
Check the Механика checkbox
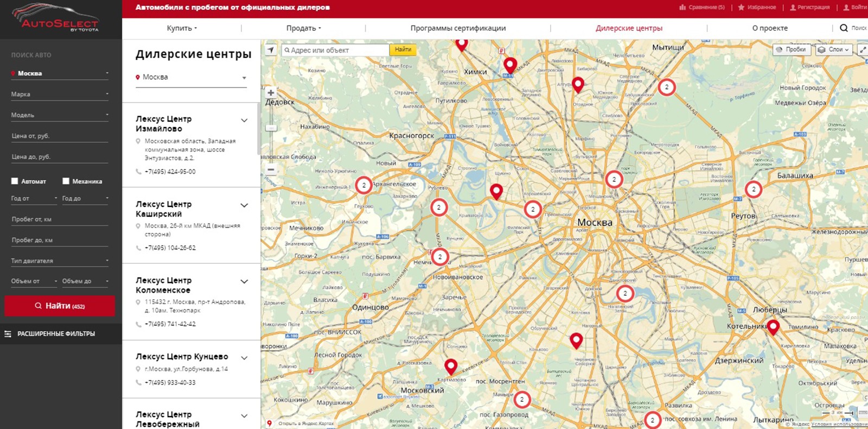(x=66, y=181)
